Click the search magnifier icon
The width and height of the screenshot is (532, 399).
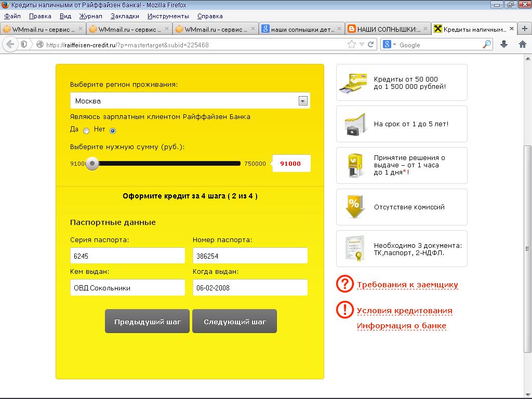pyautogui.click(x=487, y=45)
